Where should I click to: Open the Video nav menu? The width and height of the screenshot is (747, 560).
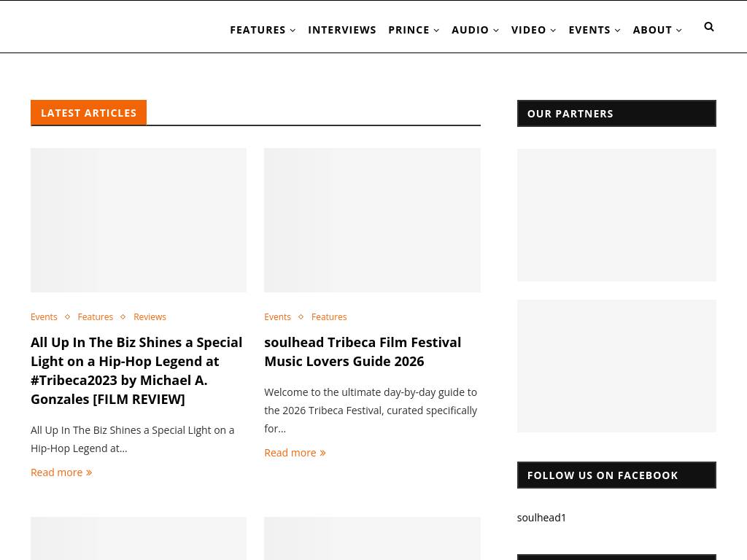(528, 30)
